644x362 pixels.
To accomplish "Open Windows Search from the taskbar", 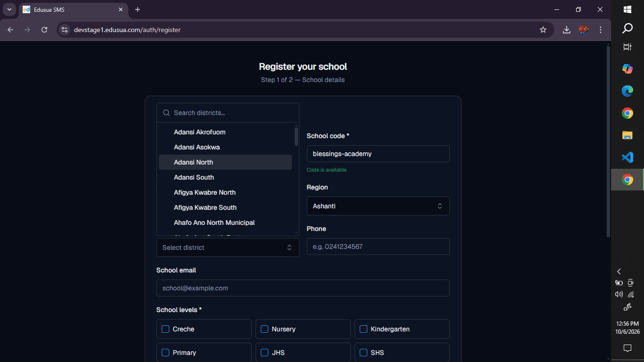I will (x=627, y=29).
